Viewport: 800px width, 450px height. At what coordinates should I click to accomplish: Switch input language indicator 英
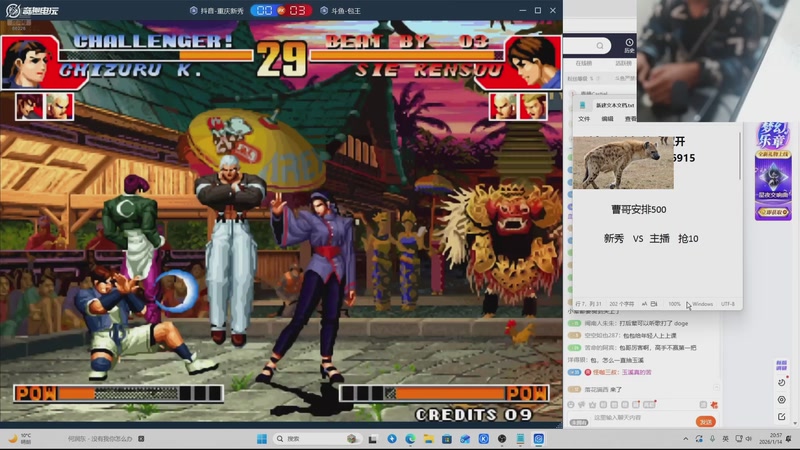(x=726, y=439)
